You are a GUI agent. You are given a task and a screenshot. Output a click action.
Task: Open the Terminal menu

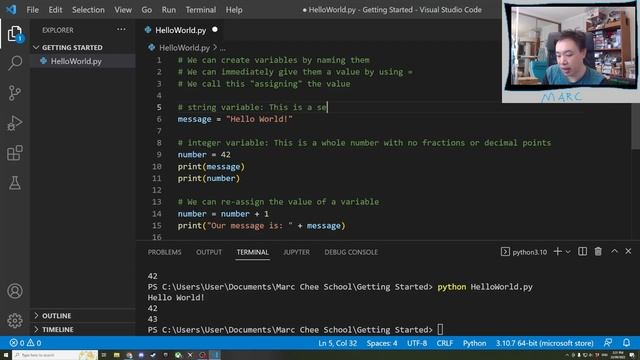click(201, 9)
